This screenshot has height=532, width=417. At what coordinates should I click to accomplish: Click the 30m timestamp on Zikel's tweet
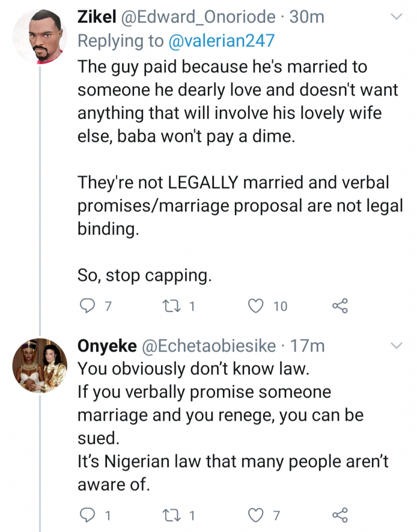(307, 17)
